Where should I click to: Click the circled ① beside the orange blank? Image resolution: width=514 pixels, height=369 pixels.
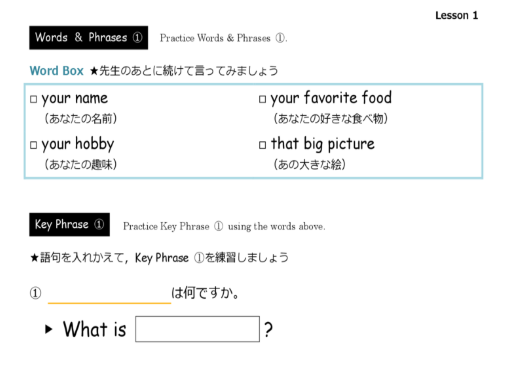point(35,293)
